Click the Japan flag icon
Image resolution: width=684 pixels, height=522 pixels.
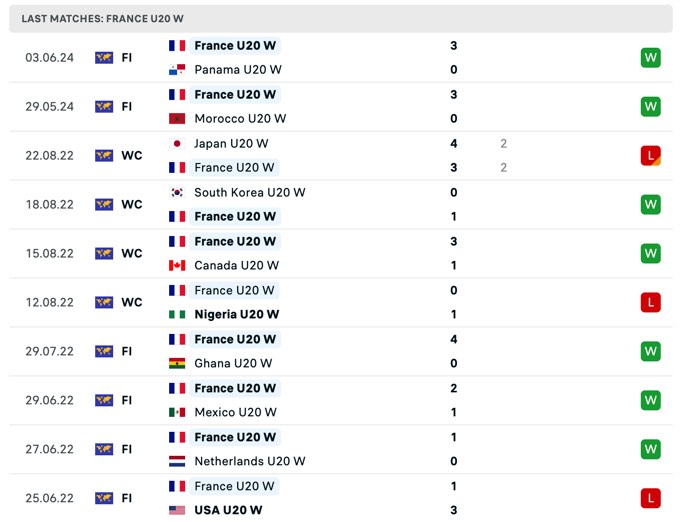pyautogui.click(x=177, y=143)
